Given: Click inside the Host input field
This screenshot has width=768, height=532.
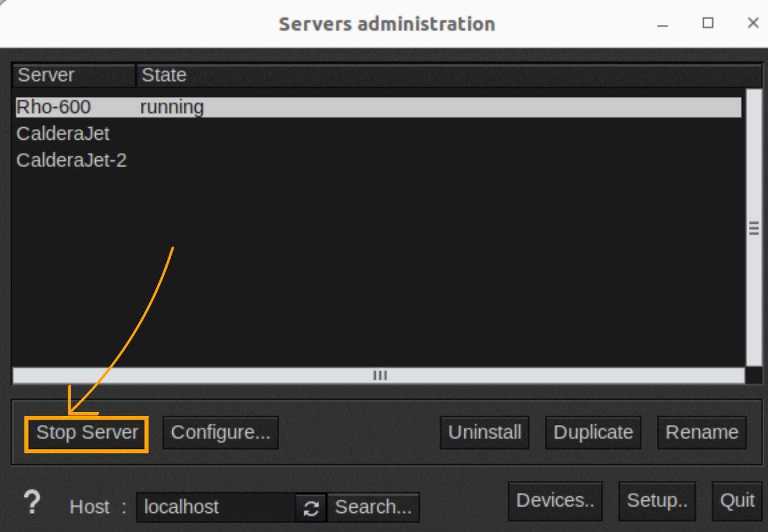Looking at the screenshot, I should coord(214,507).
